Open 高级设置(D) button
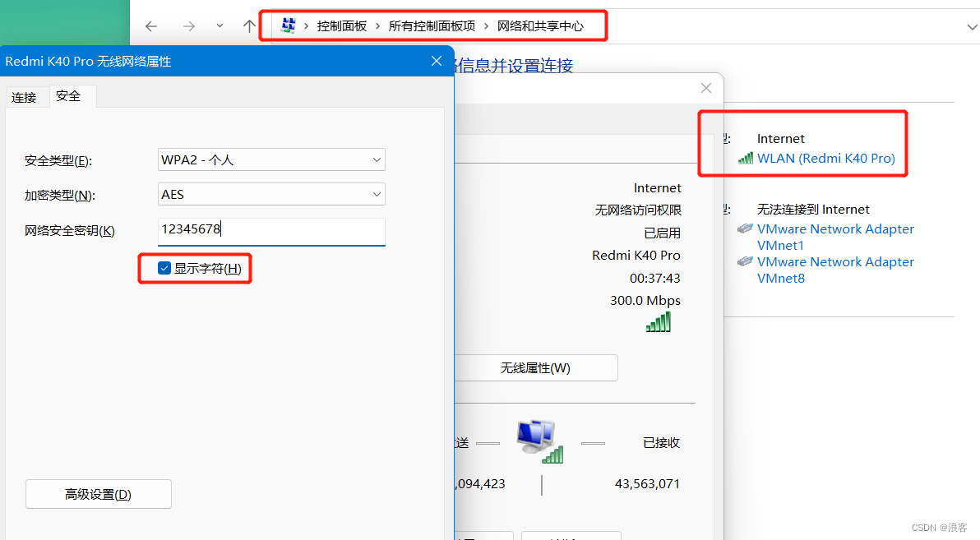 coord(99,494)
